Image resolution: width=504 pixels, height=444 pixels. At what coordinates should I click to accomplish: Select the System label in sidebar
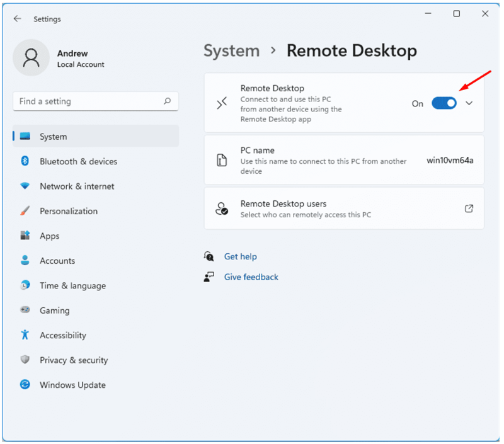point(54,137)
